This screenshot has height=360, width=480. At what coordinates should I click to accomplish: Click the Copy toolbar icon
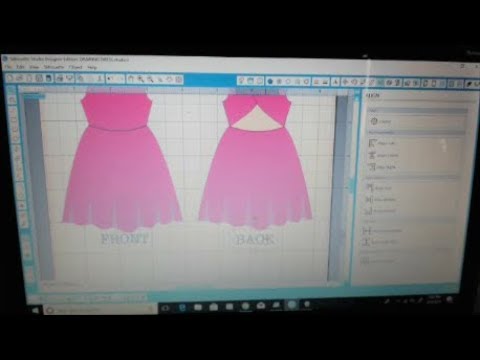point(81,79)
